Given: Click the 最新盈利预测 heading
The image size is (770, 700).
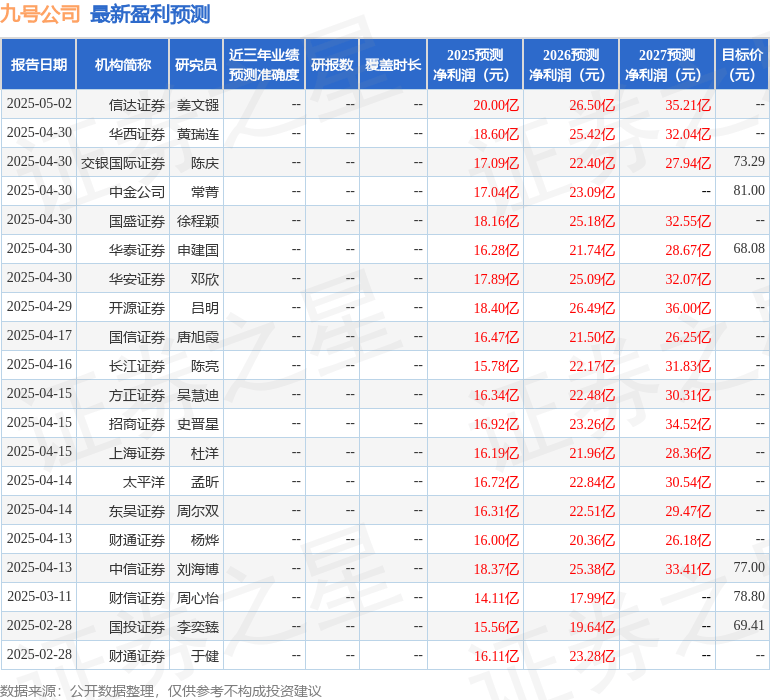Looking at the screenshot, I should tap(150, 14).
